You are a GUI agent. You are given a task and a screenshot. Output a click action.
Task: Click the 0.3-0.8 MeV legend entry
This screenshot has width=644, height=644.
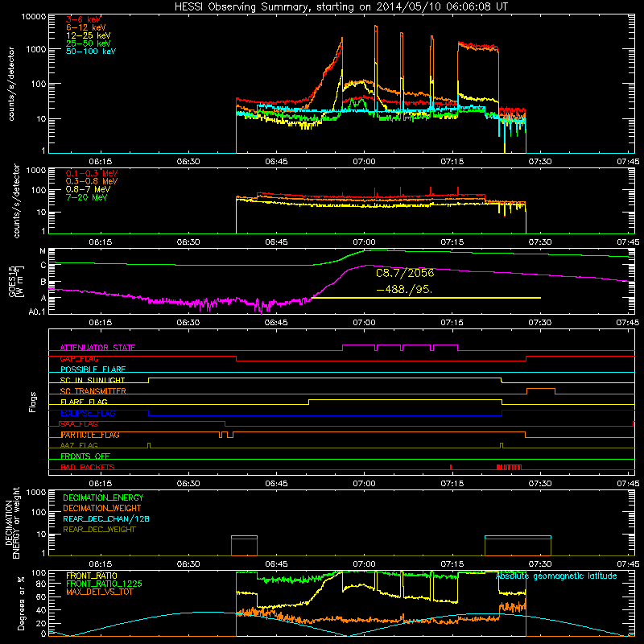coord(92,181)
